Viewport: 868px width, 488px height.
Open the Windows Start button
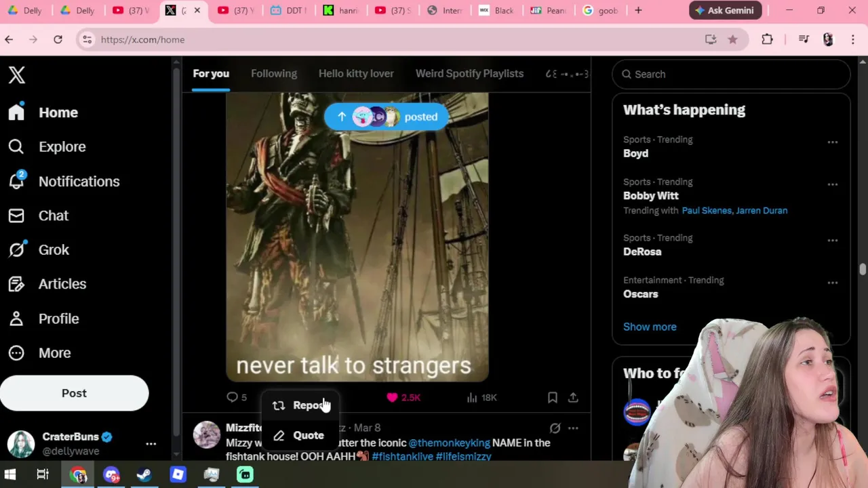coord(10,474)
